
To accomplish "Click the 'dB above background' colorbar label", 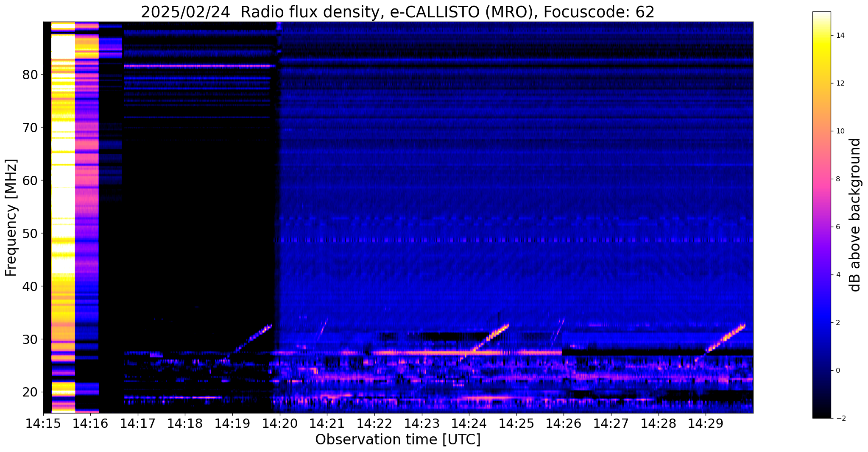I will pyautogui.click(x=855, y=215).
